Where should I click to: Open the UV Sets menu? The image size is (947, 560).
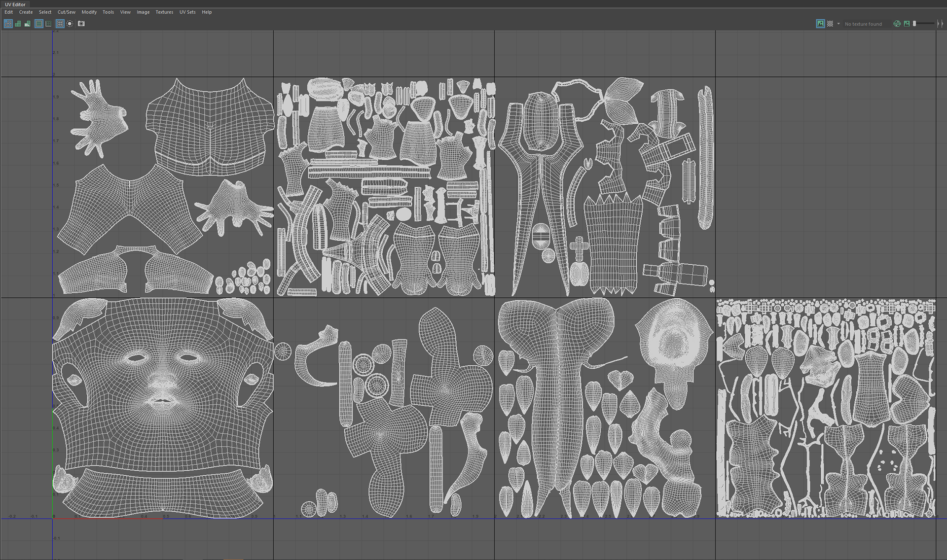(187, 12)
